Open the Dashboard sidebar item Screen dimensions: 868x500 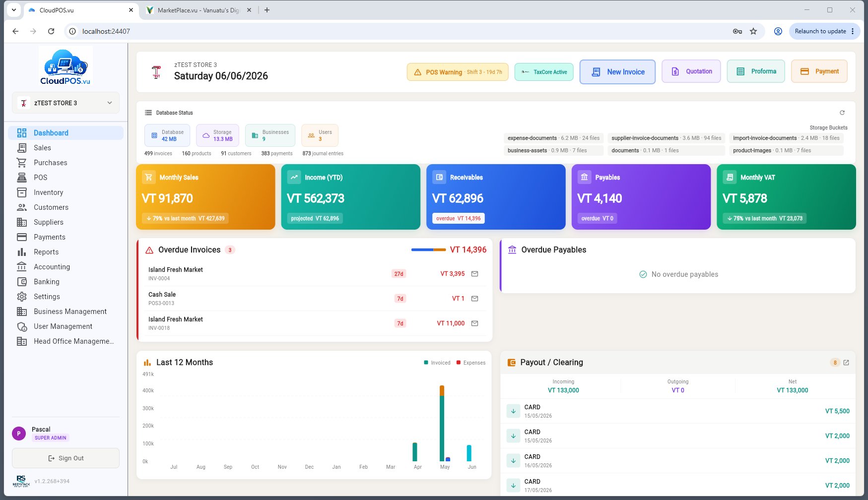point(66,133)
